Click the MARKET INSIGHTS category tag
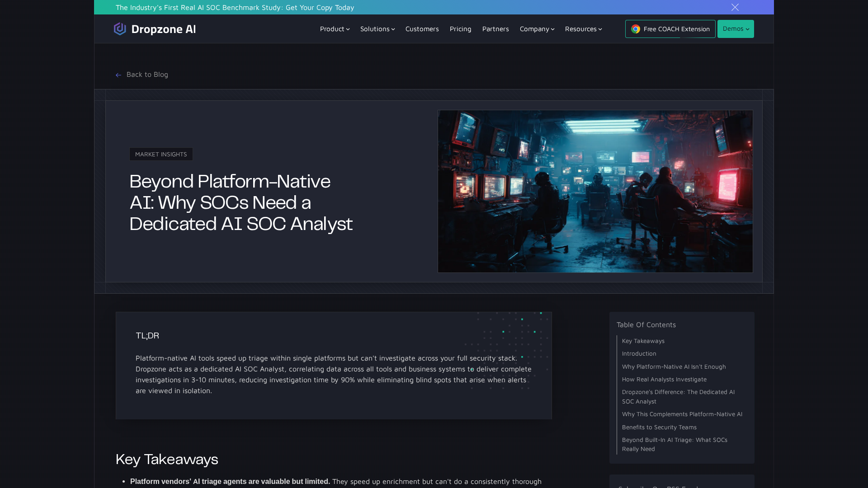868x488 pixels. tap(161, 154)
